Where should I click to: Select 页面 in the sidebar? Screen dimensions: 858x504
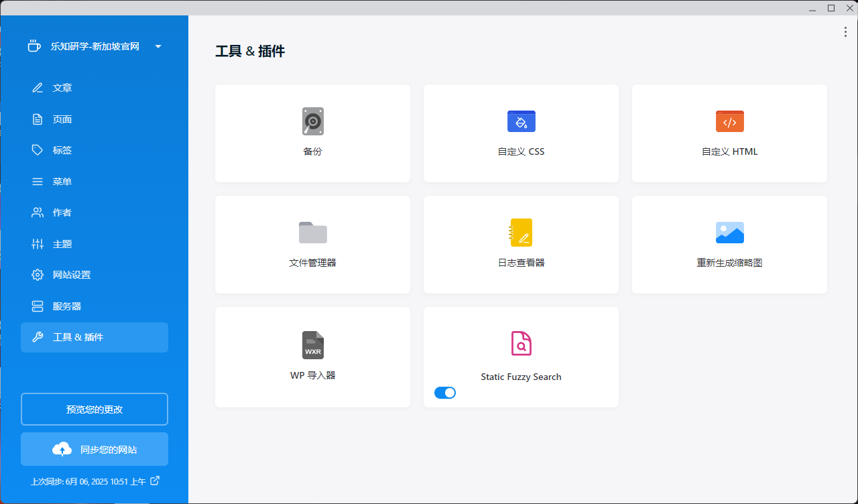coord(62,119)
